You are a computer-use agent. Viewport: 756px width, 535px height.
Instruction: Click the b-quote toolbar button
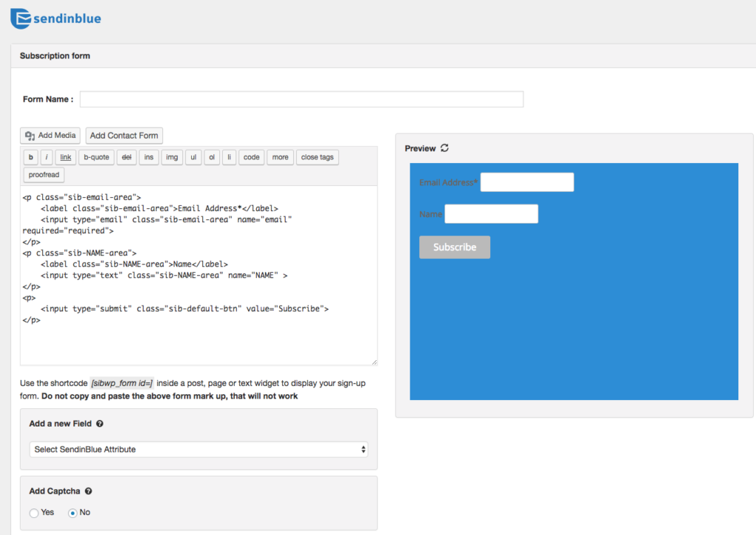[96, 157]
